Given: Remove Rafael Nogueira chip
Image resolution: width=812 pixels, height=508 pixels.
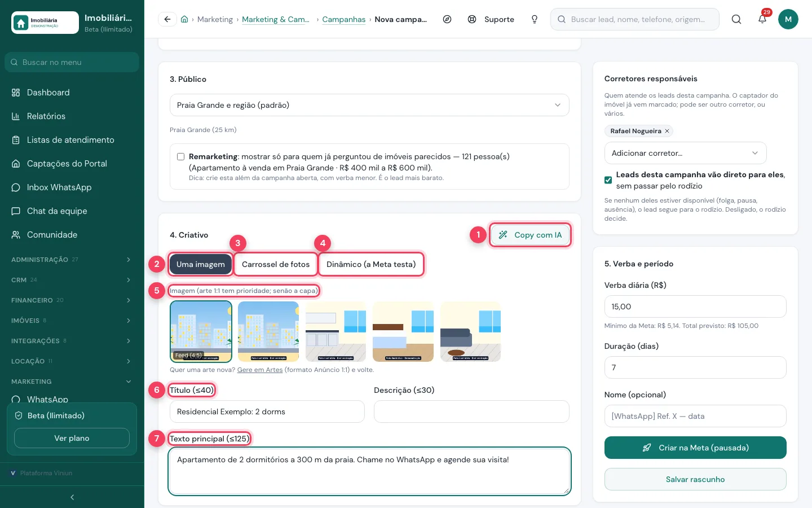Looking at the screenshot, I should coord(667,131).
